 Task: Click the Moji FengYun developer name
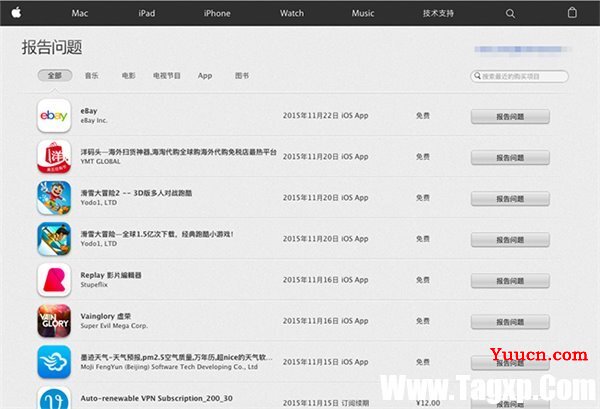coord(169,367)
